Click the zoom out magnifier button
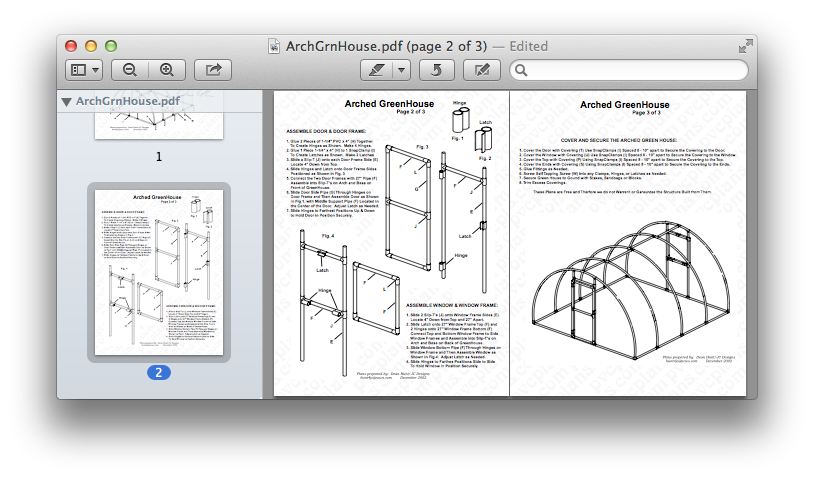The height and width of the screenshot is (478, 814). (x=130, y=70)
